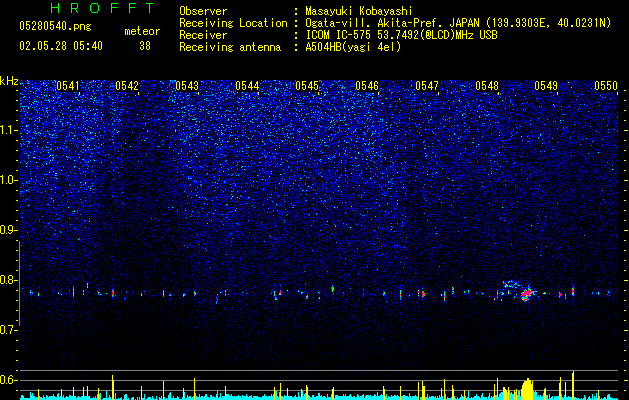Screen dimensions: 629x400
Task: Click the bright red meteor echo near 0549
Action: click(526, 294)
